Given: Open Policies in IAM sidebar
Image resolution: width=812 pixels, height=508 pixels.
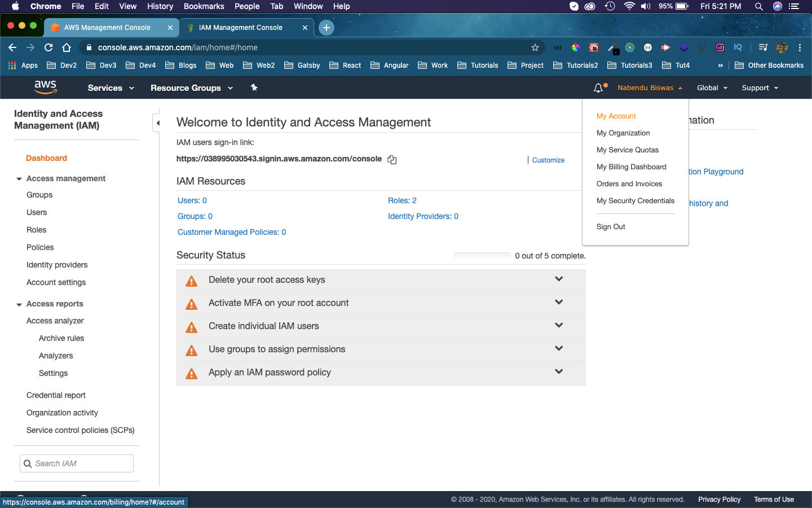Looking at the screenshot, I should pyautogui.click(x=40, y=247).
